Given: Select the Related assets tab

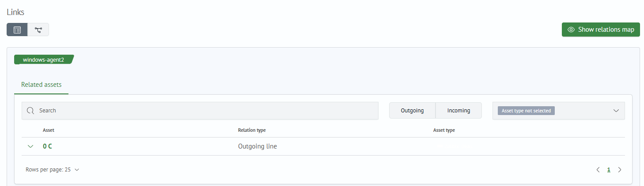Looking at the screenshot, I should point(42,85).
